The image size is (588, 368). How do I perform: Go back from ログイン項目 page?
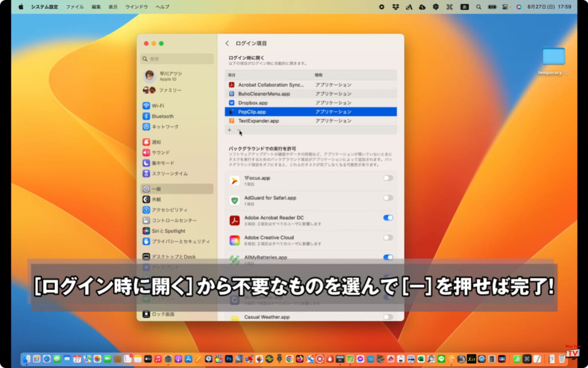[227, 43]
